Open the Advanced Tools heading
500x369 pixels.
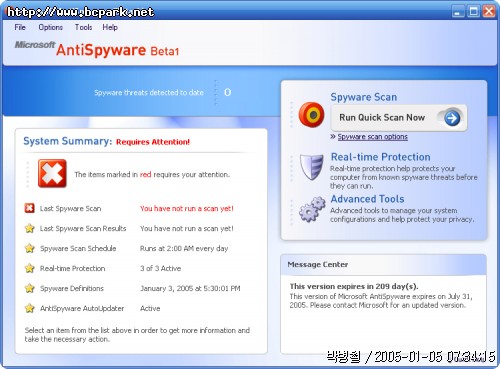click(367, 199)
